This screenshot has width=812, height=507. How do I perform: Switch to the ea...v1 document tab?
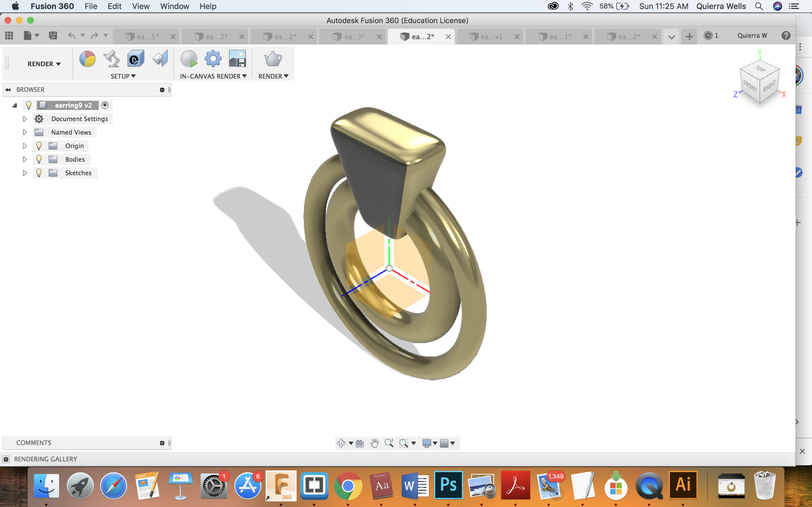coord(491,37)
